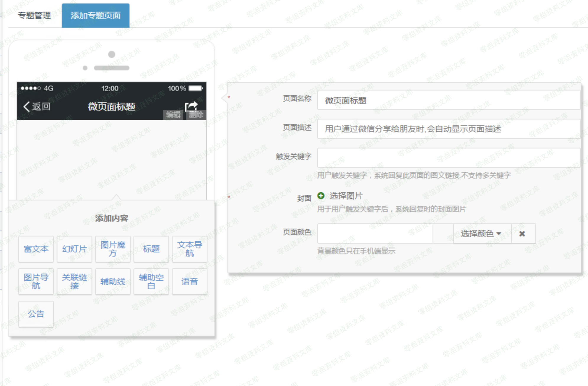Screen dimensions: 588x386
Task: Click the 编辑 button on phone header
Action: 173,115
